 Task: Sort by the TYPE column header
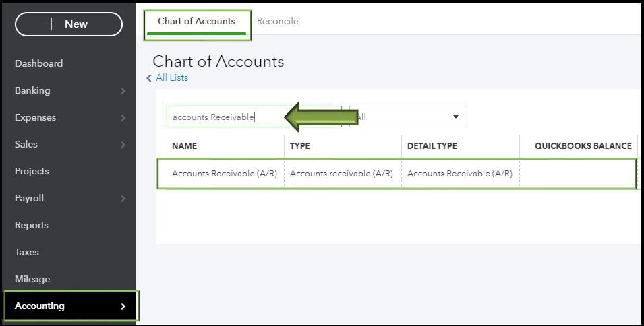pyautogui.click(x=300, y=146)
